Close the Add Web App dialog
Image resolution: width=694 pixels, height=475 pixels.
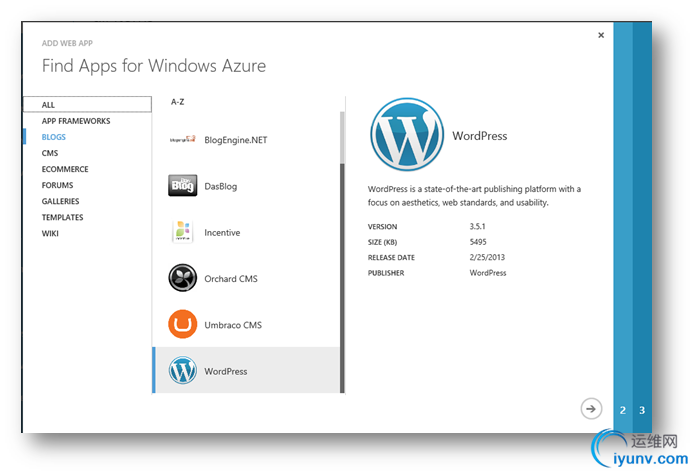(x=601, y=35)
